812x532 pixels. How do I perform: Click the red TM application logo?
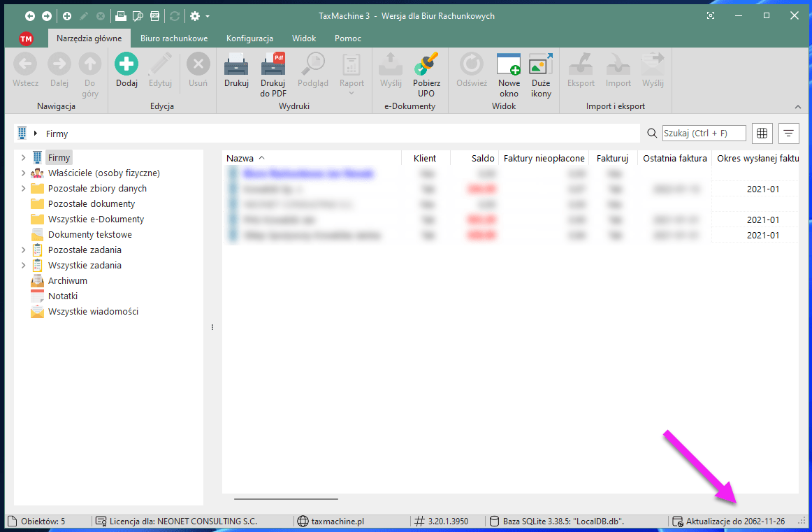pyautogui.click(x=27, y=38)
